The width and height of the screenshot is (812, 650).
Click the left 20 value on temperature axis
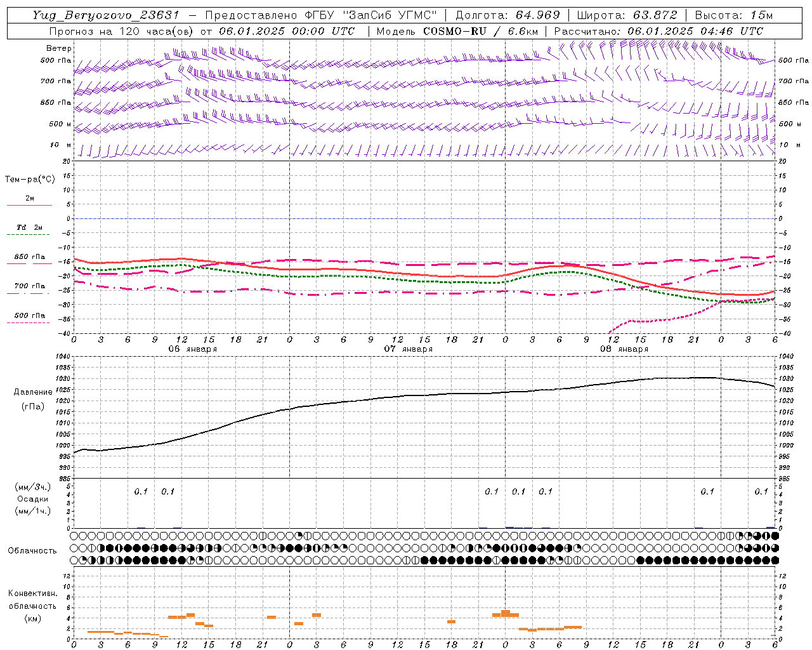click(x=67, y=161)
